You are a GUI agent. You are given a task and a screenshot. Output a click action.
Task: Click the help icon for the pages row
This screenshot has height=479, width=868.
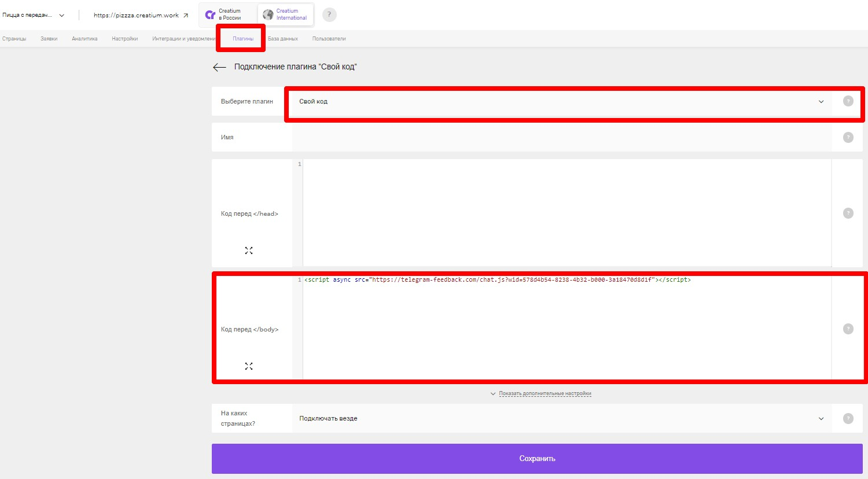(848, 418)
